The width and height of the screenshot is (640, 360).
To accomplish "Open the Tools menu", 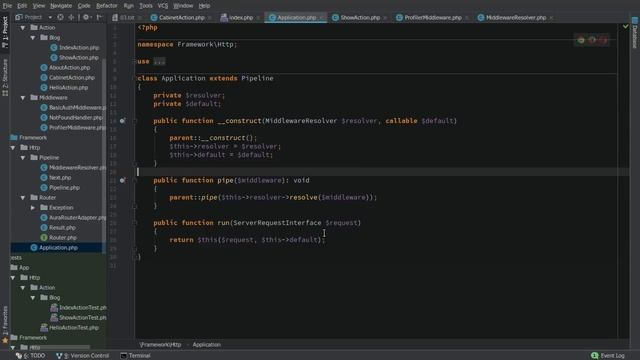I will coord(146,6).
